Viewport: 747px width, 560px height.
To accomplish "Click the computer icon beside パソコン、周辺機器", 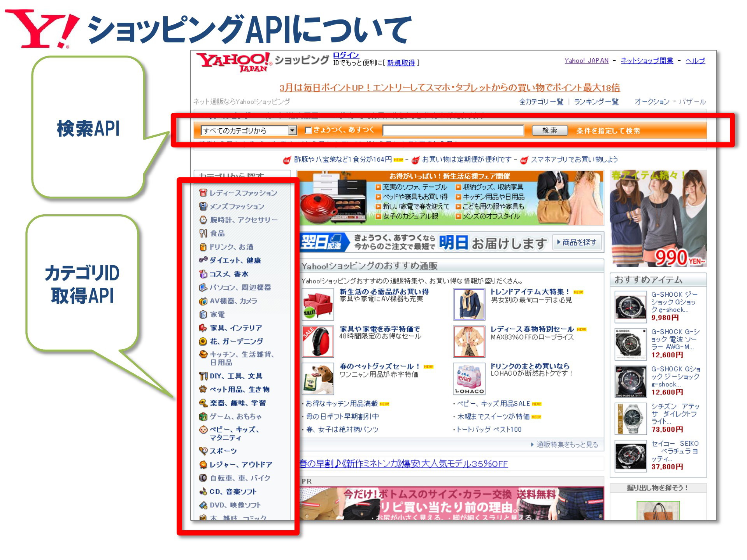I will point(203,287).
